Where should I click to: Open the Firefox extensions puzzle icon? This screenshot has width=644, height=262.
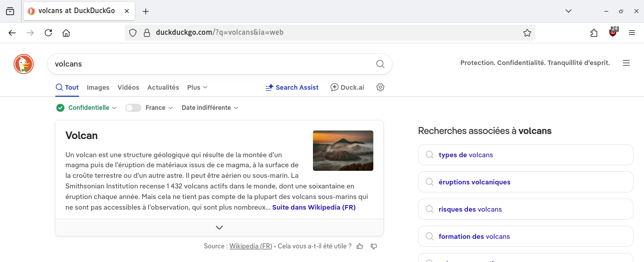594,33
